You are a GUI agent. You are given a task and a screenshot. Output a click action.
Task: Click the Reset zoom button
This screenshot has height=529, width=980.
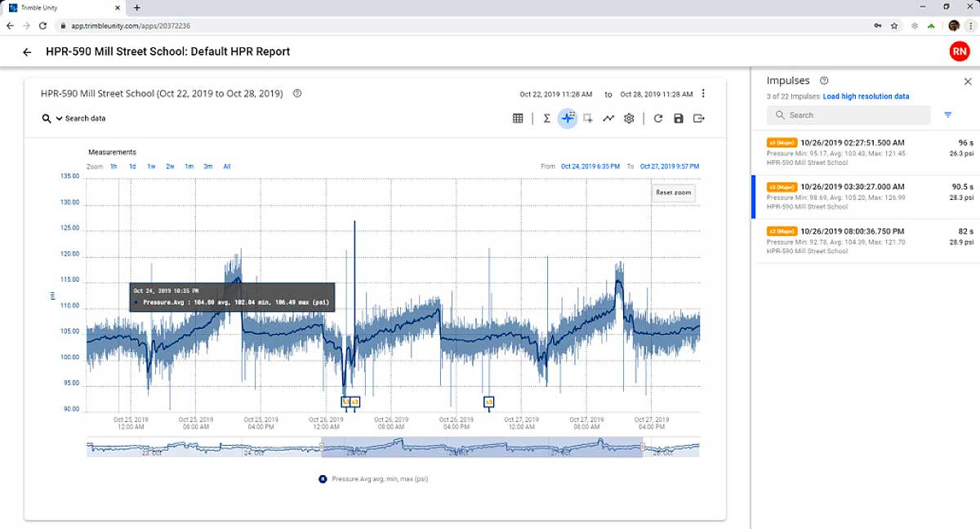pos(673,193)
